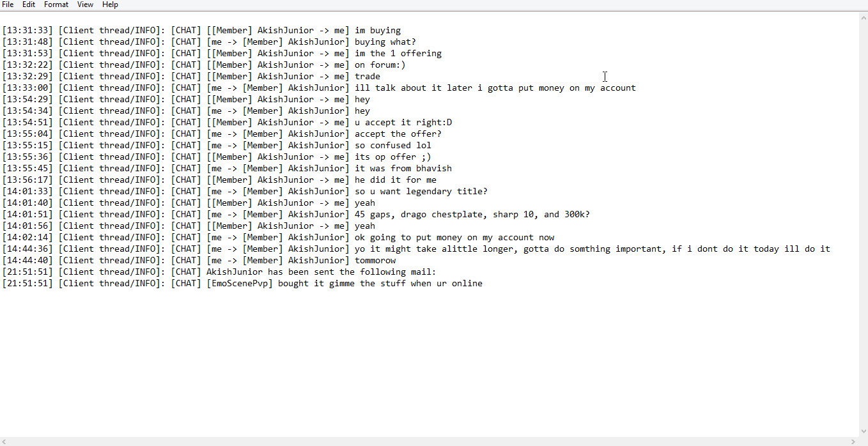Place cursor on the word "confused"

391,146
